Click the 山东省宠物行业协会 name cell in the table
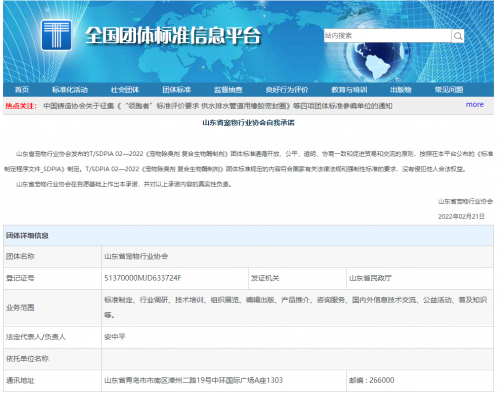500x394 pixels. pos(297,256)
